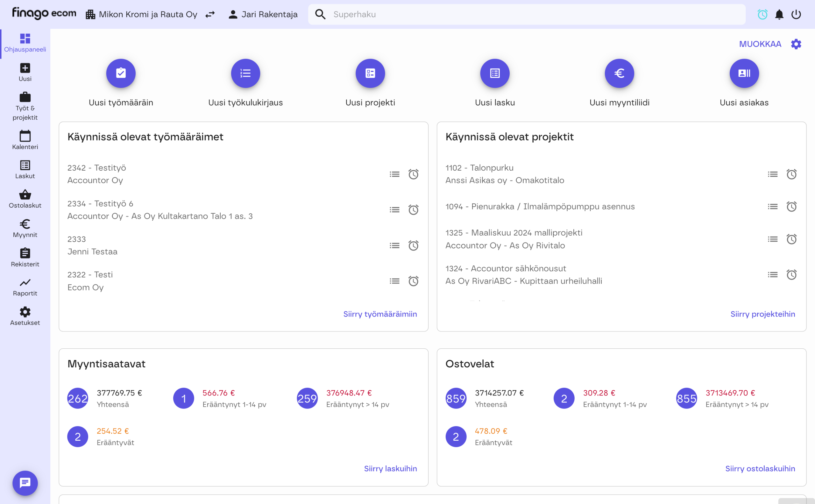
Task: Click the Uusi asiakas contact icon
Action: point(744,73)
